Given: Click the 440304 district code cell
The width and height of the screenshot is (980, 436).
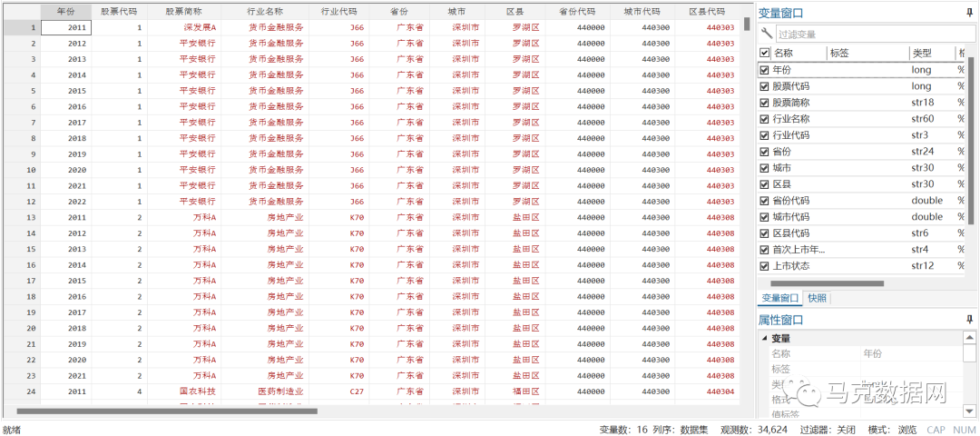Looking at the screenshot, I should point(708,391).
